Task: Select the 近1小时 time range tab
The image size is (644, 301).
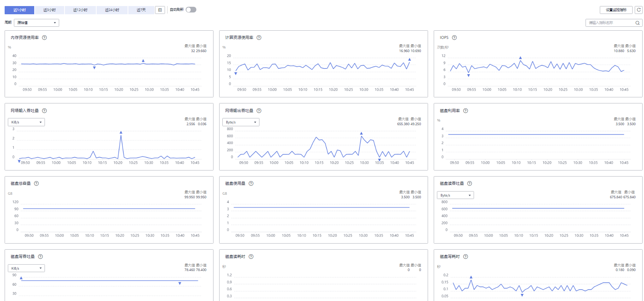Action: point(20,10)
